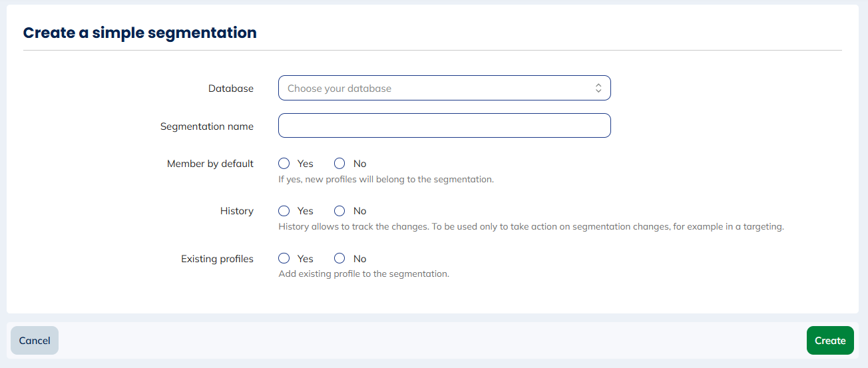Click the Database field label
868x368 pixels.
coord(230,89)
